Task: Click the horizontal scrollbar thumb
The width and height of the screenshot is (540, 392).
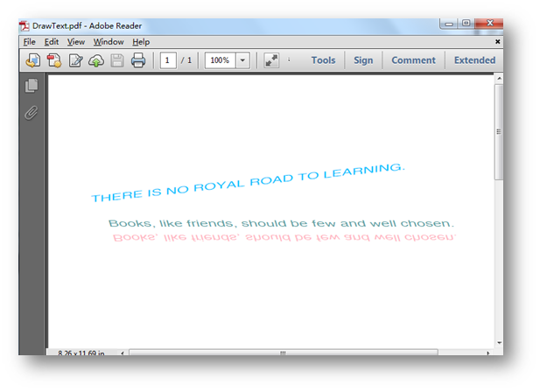Action: pos(283,353)
